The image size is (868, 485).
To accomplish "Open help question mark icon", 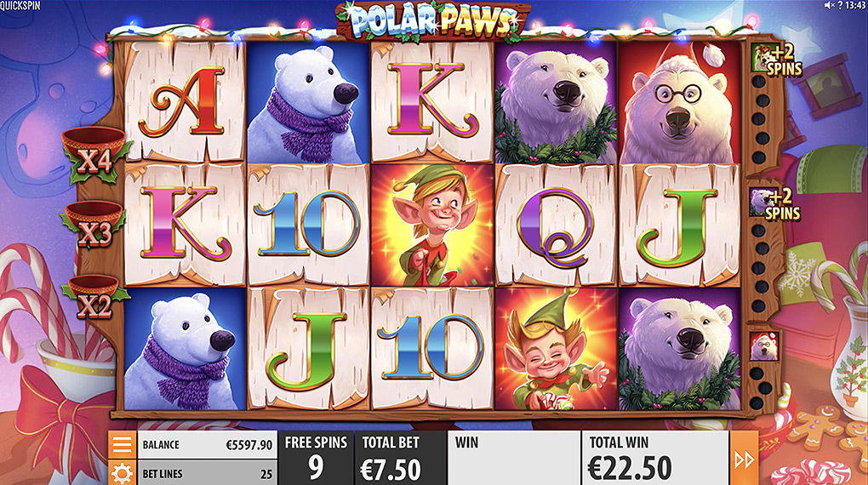I will (x=839, y=5).
